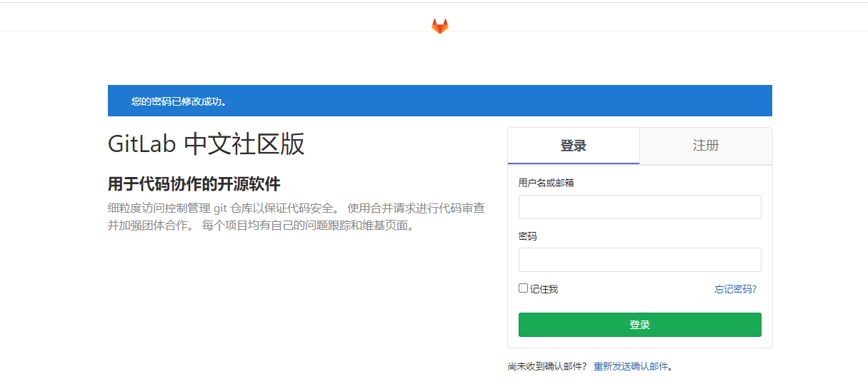Click the 用户名或邮箱 field label

tap(546, 183)
